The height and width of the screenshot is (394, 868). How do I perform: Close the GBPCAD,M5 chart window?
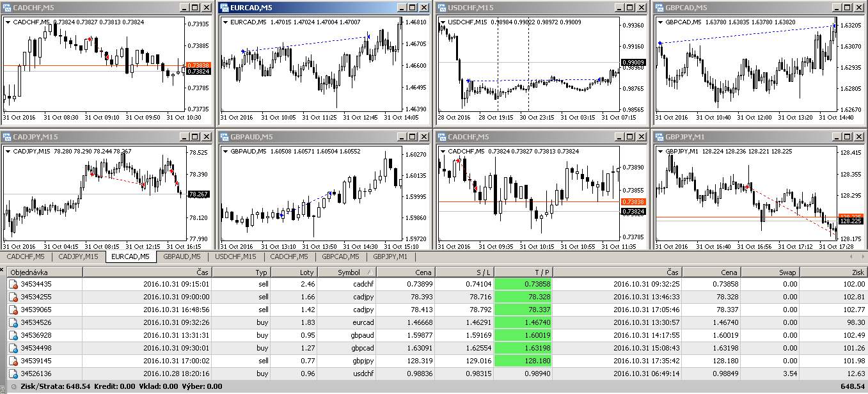coord(858,8)
